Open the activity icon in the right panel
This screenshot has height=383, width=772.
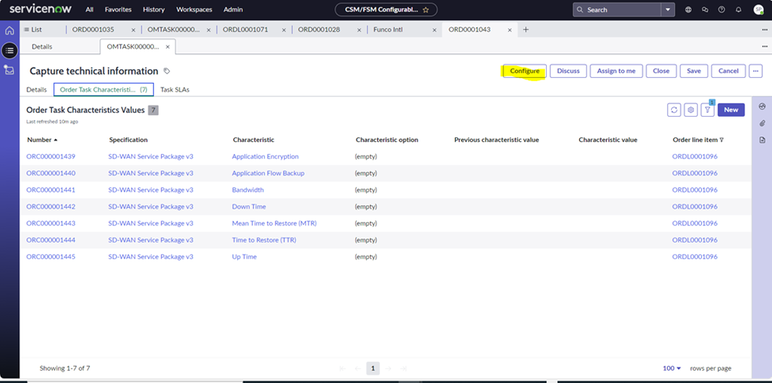pos(763,106)
